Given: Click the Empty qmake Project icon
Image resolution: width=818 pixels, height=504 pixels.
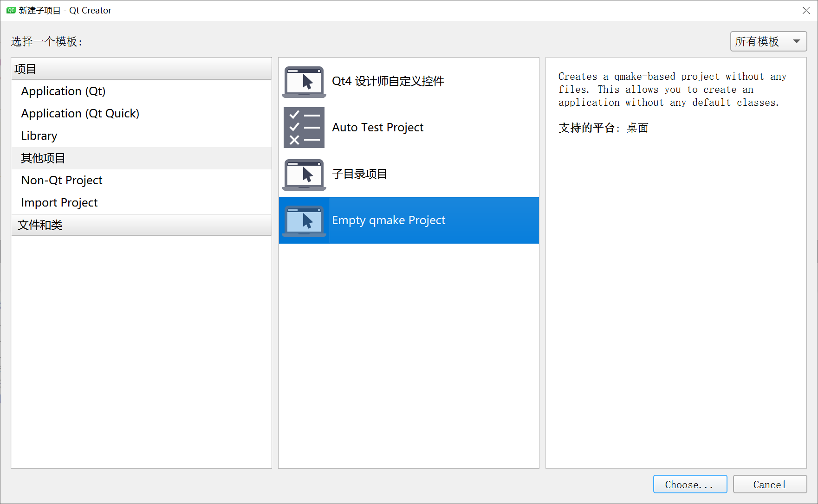Looking at the screenshot, I should [304, 220].
